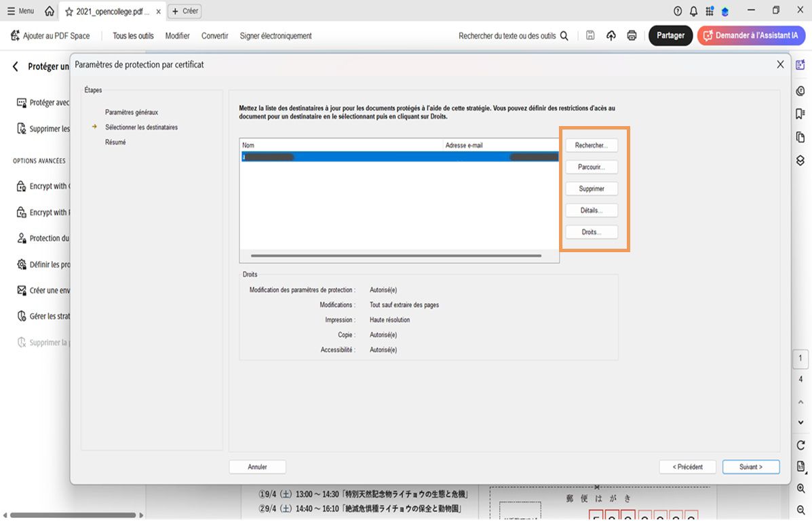Go to next page with down chevron
This screenshot has width=812, height=524.
point(800,422)
